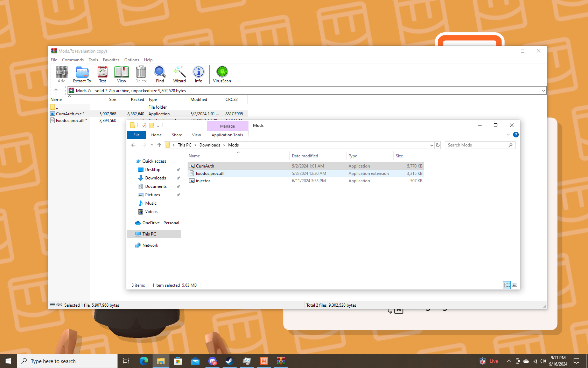Sort Explorer files by Size column
The width and height of the screenshot is (588, 368).
pyautogui.click(x=409, y=156)
